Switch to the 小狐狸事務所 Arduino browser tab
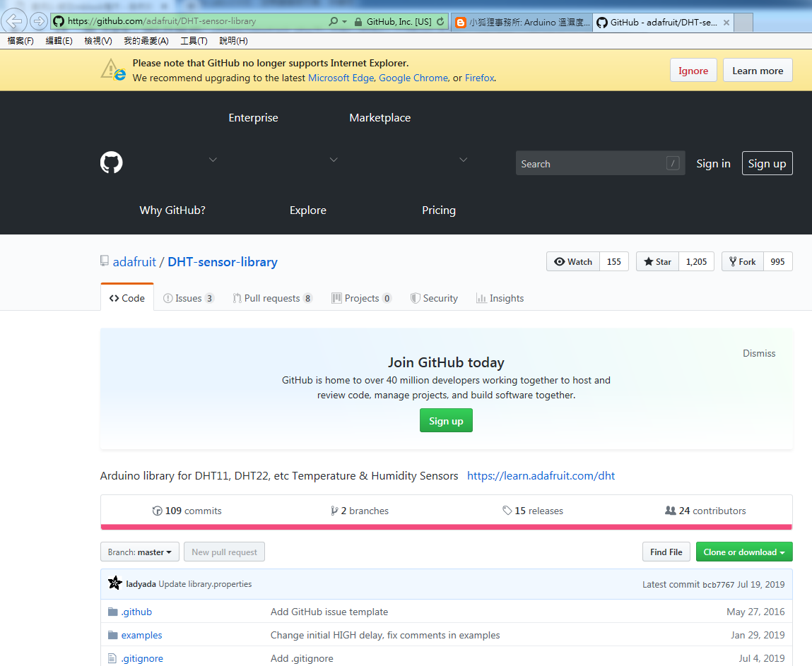 tap(522, 23)
